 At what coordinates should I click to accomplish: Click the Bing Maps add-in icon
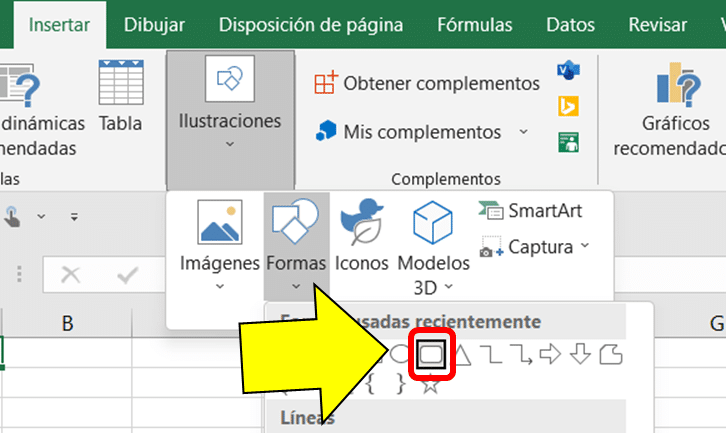click(x=569, y=106)
